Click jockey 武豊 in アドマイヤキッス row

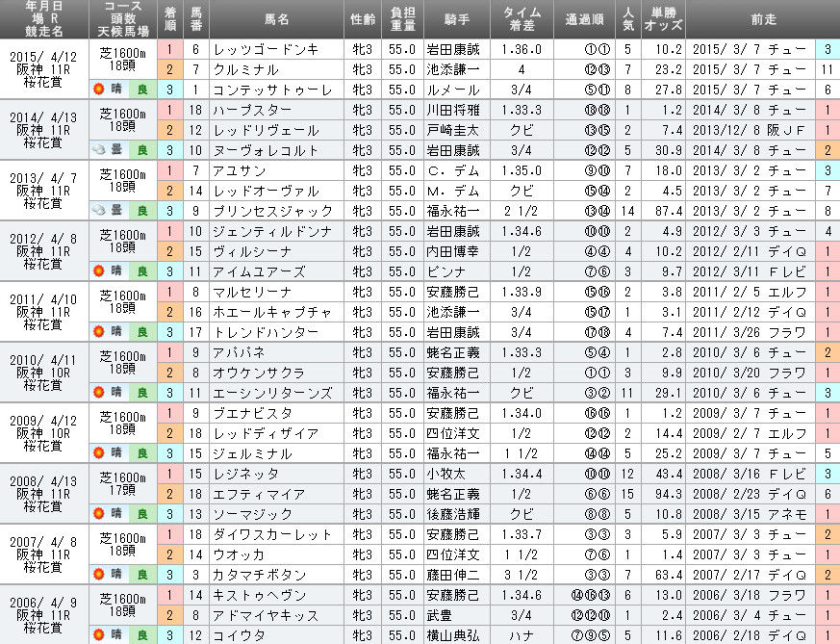tap(440, 616)
